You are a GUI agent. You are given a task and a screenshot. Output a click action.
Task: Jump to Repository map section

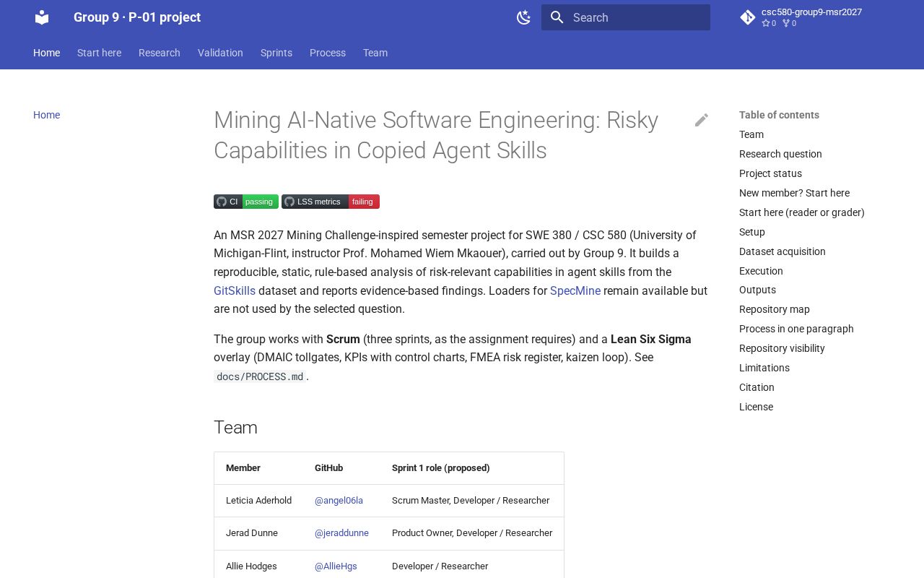pos(775,309)
